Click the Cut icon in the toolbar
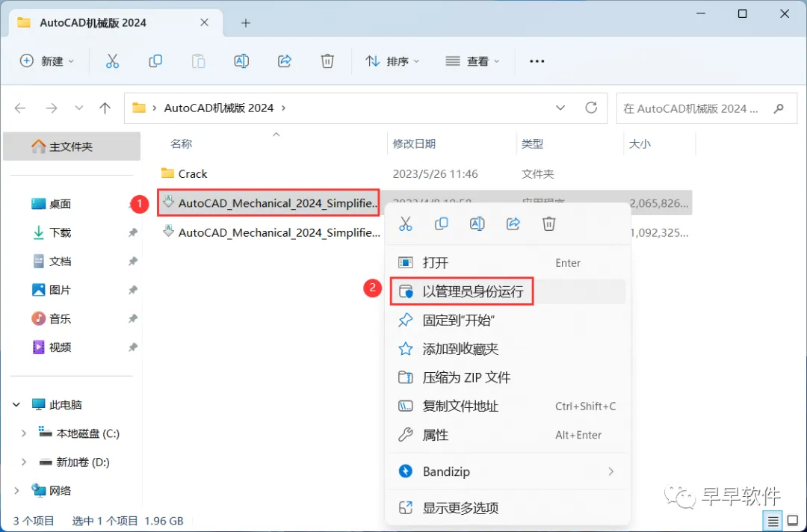807x532 pixels. (112, 61)
